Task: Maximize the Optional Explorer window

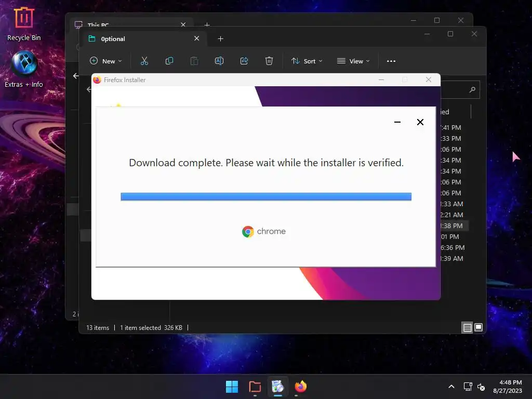Action: click(450, 34)
